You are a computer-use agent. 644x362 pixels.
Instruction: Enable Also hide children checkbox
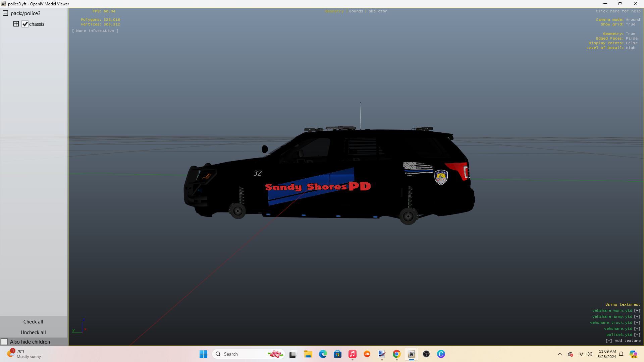coord(4,342)
